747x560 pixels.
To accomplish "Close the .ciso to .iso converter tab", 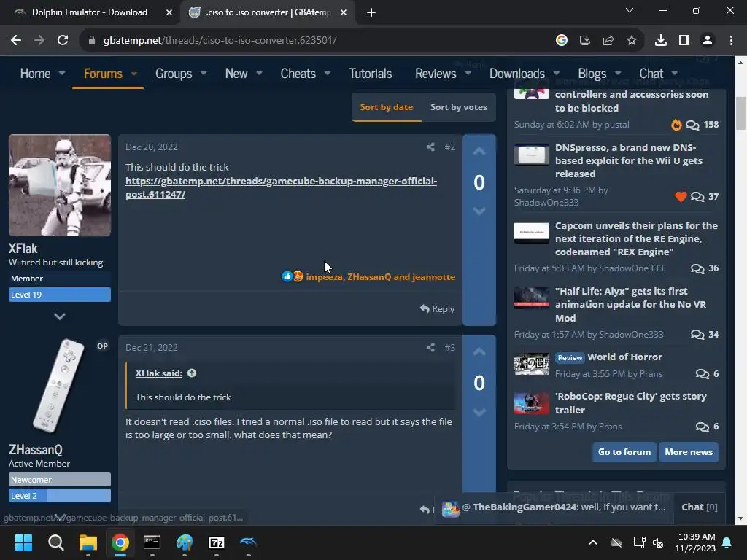I will (344, 12).
